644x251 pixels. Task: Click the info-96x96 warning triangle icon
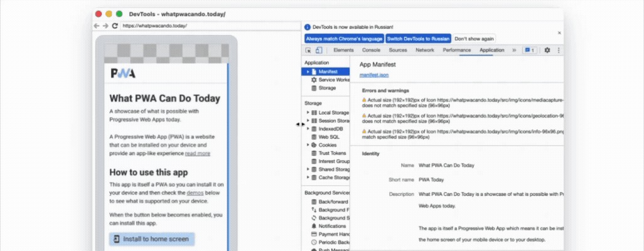tap(364, 131)
